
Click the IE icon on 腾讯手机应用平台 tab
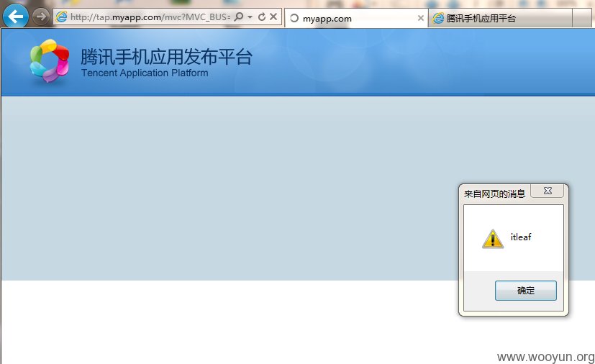(438, 18)
